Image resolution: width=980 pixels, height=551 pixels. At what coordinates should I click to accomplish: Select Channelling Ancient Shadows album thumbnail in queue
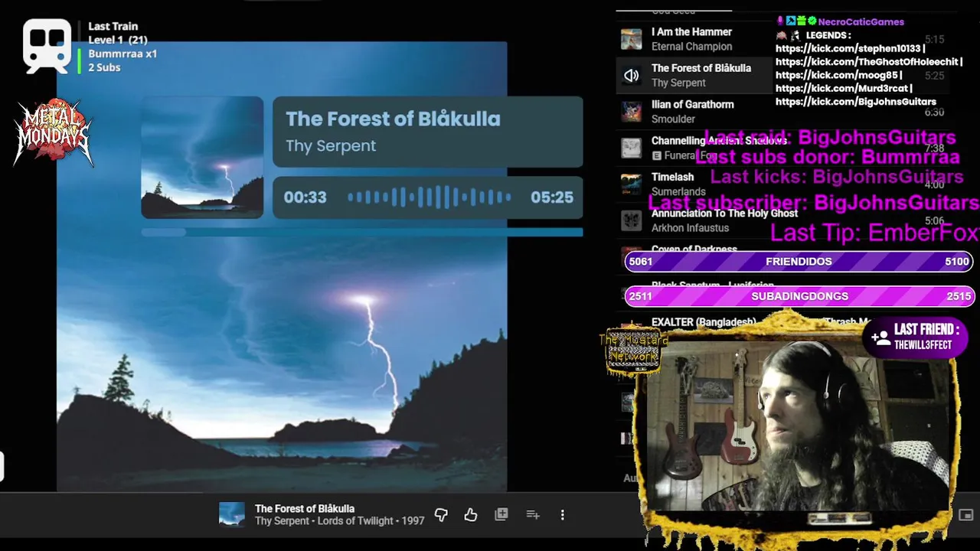click(x=632, y=148)
